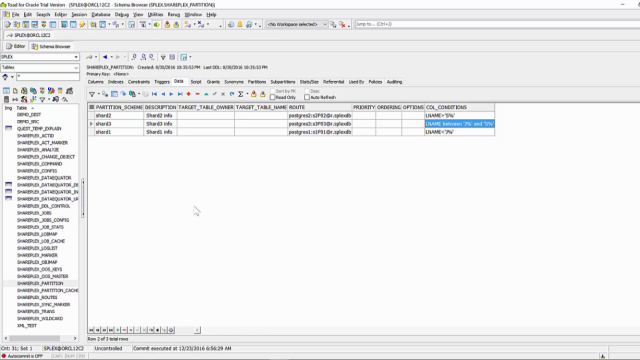Open dropdown arrow beside the blue back arrow

pyautogui.click(x=111, y=57)
